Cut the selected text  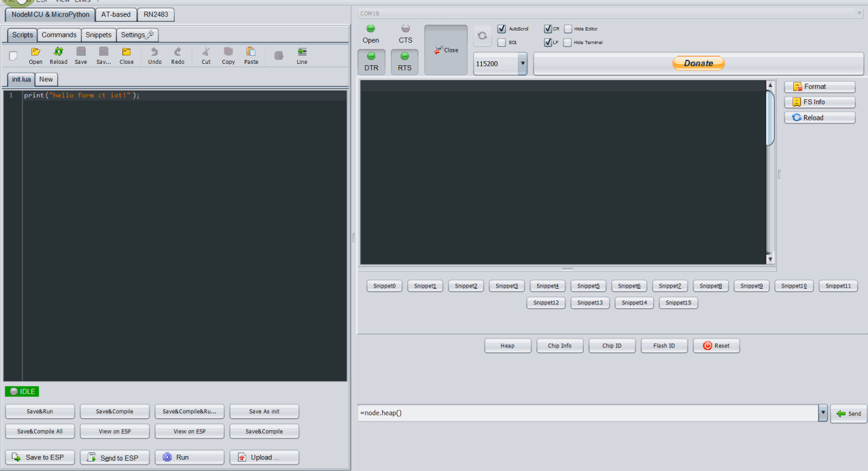(x=206, y=56)
